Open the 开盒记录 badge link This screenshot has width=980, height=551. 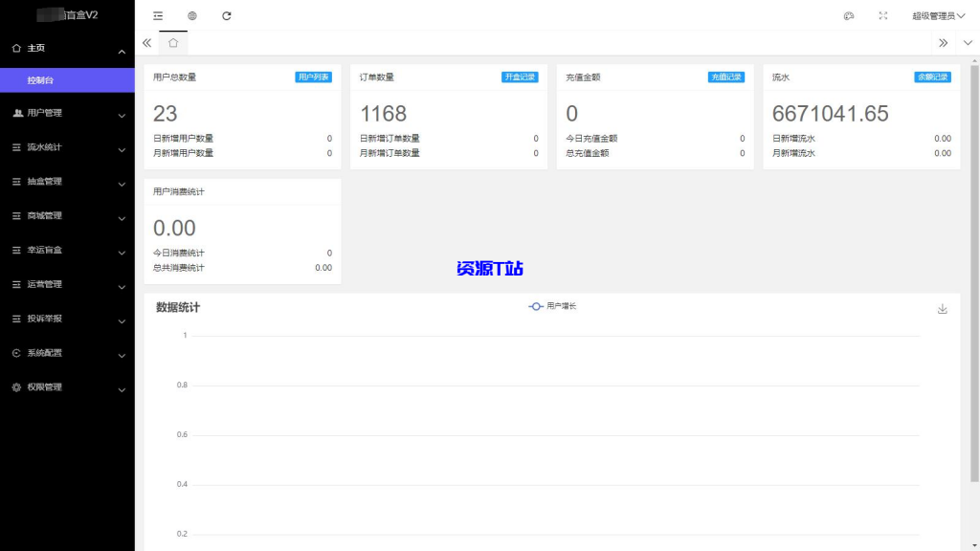pyautogui.click(x=520, y=77)
